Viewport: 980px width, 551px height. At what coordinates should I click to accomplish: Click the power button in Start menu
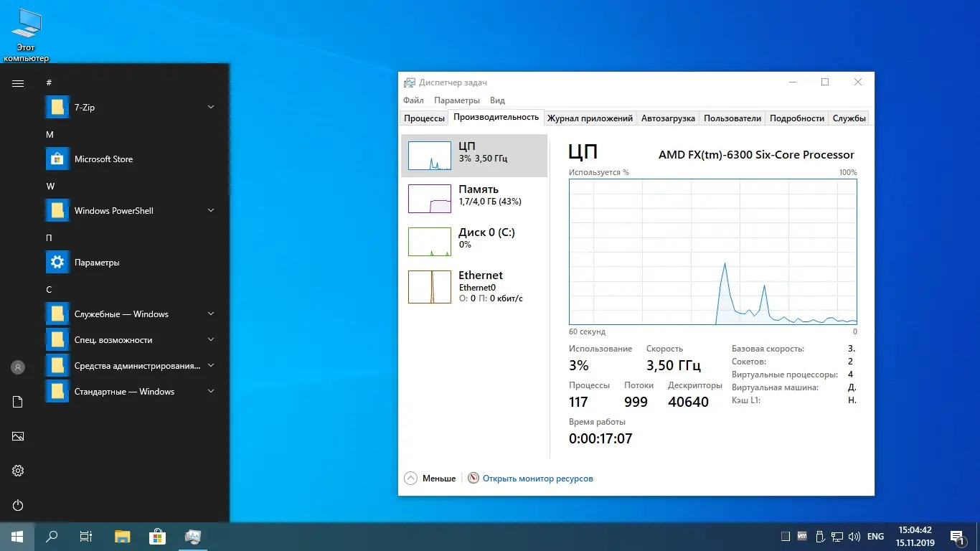[17, 505]
